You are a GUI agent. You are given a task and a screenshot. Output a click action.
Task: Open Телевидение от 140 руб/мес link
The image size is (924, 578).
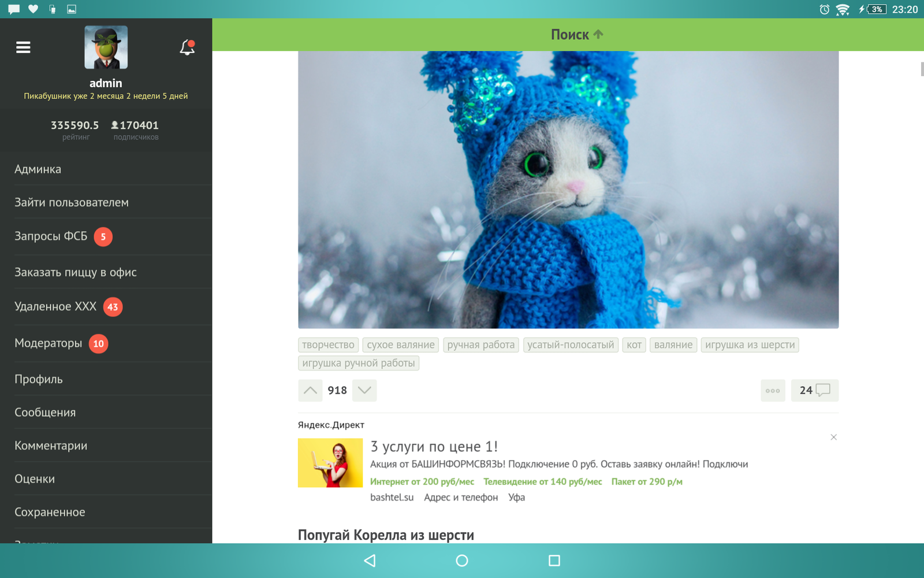(542, 481)
